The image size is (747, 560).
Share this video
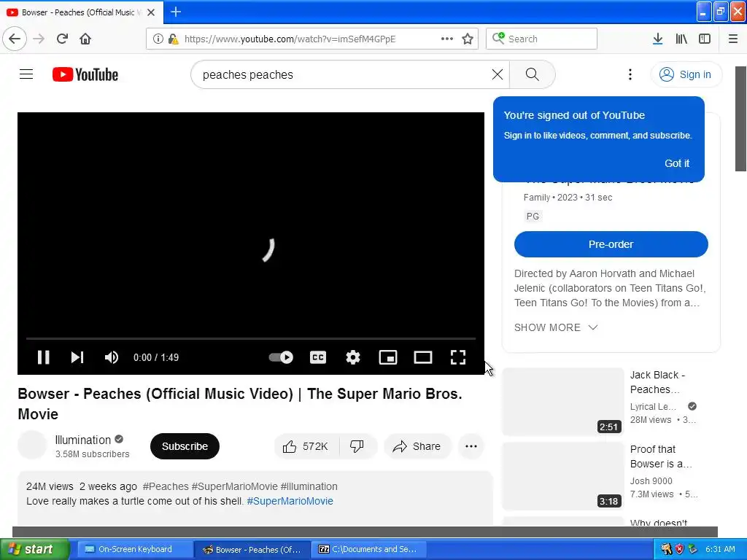[417, 446]
